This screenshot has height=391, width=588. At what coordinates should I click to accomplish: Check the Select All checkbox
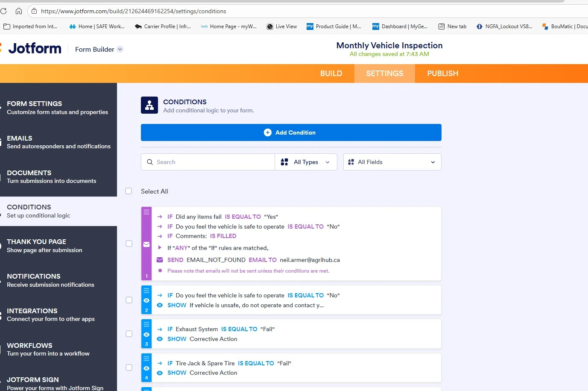129,191
